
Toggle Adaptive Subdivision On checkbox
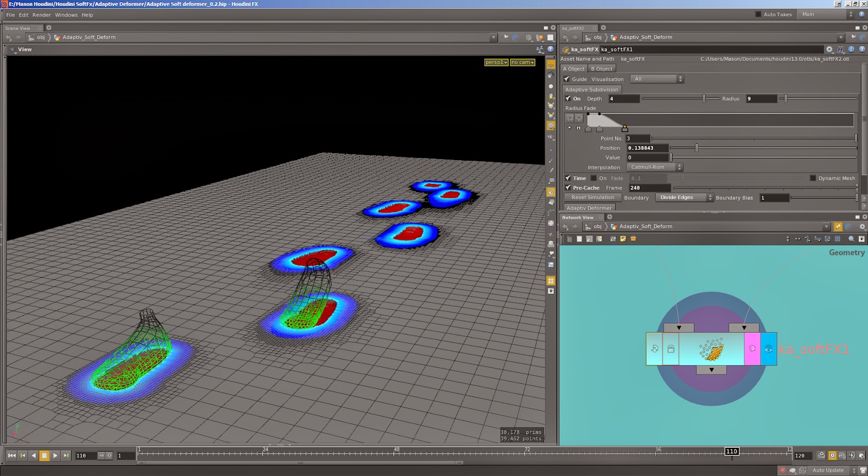(x=568, y=99)
